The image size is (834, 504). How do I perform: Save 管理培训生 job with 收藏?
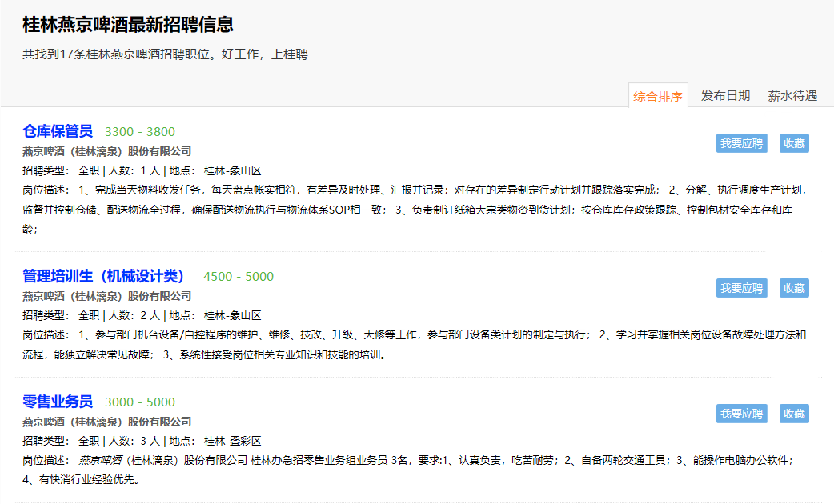tap(794, 288)
